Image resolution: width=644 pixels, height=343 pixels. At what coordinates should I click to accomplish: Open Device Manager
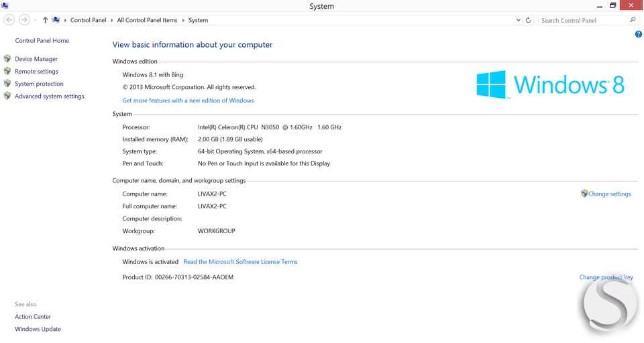pos(36,59)
